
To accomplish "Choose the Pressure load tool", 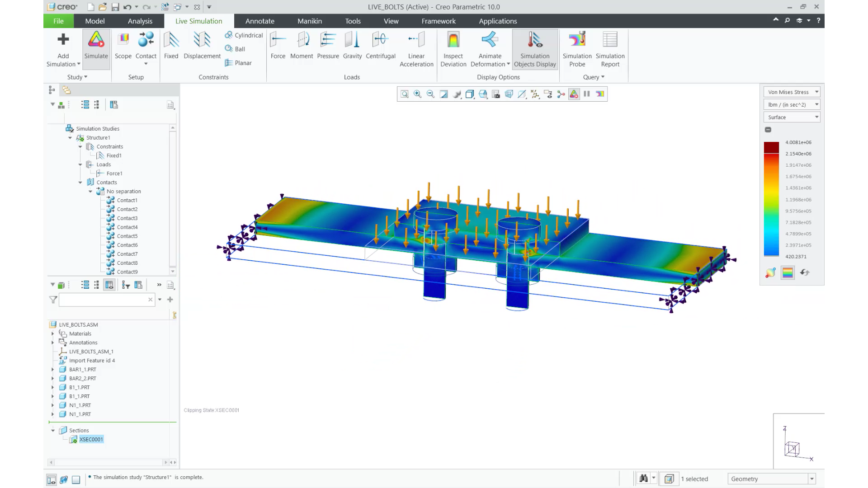I will pyautogui.click(x=328, y=46).
